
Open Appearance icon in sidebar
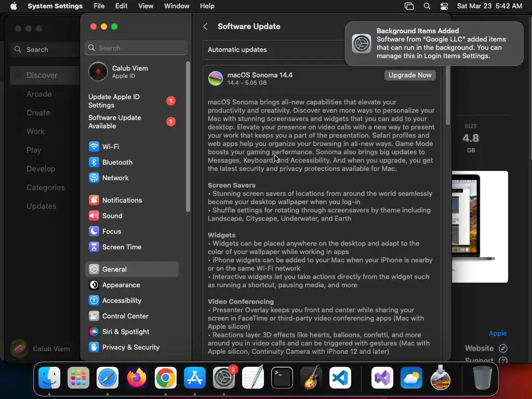94,285
